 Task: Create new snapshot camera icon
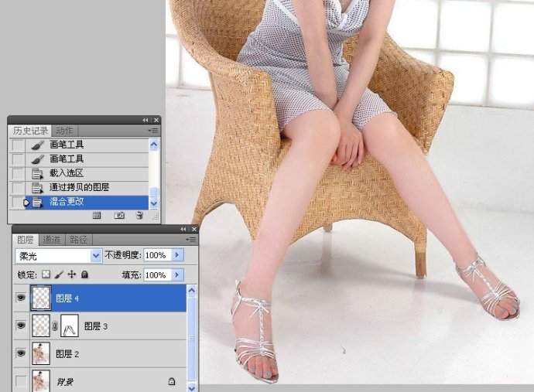click(119, 216)
